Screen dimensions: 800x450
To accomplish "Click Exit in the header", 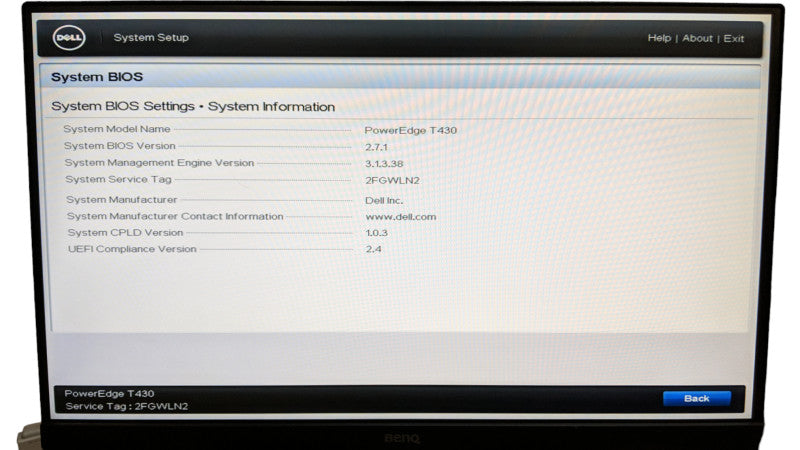I will (x=734, y=39).
